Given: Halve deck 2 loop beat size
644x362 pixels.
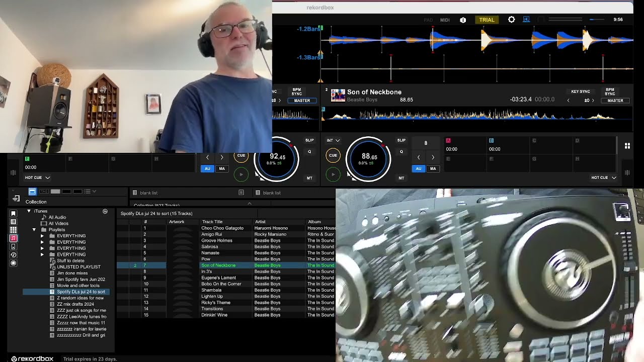Looking at the screenshot, I should 419,157.
